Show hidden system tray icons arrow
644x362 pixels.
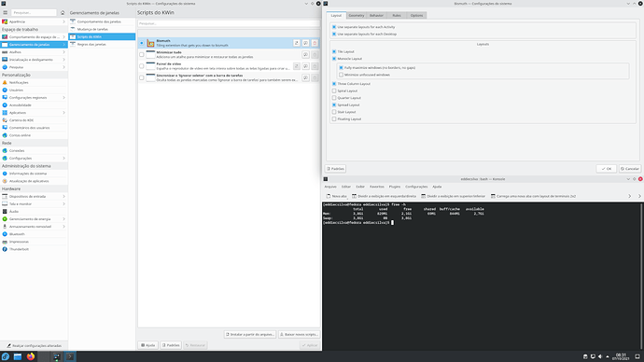point(608,356)
